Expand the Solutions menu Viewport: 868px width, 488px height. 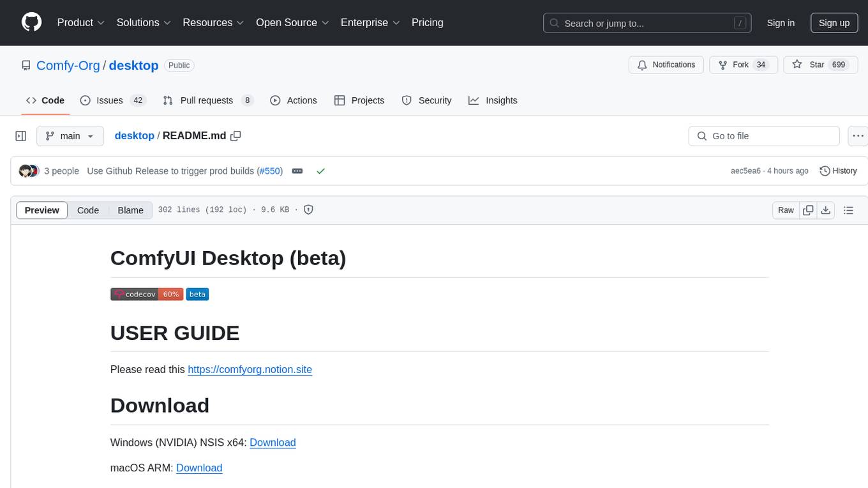coord(144,22)
